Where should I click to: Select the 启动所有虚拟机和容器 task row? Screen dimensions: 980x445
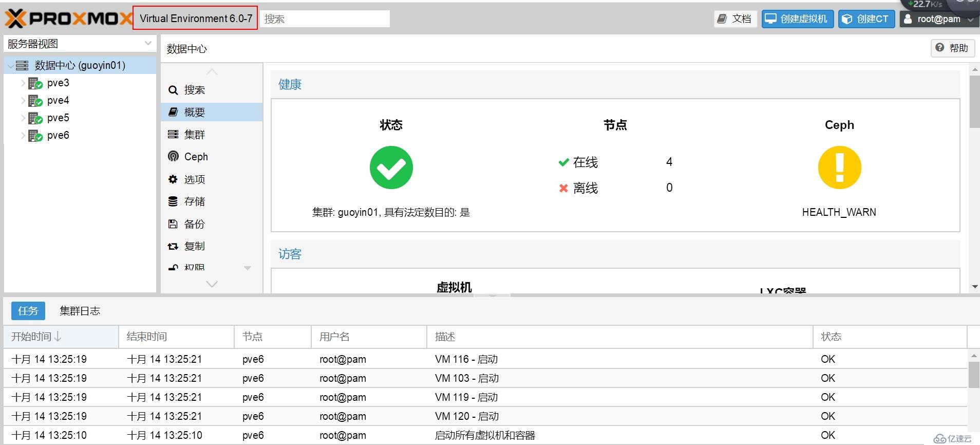pyautogui.click(x=485, y=435)
